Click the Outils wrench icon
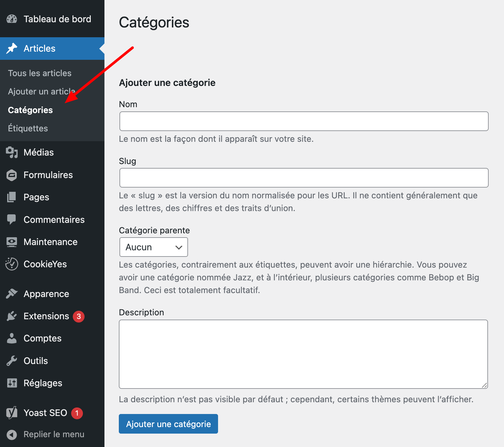Screen dimensions: 504x447 12,360
